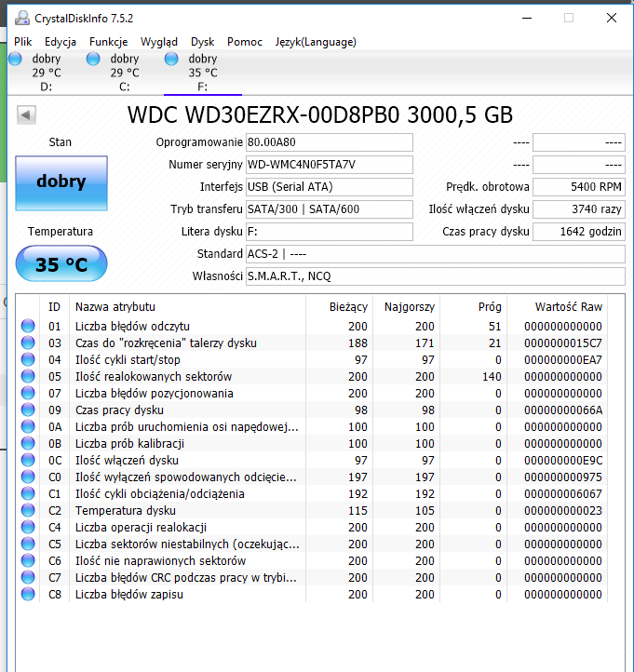Viewport: 634px width, 672px height.
Task: Click the rotation speed field 5400 RPM
Action: tap(579, 187)
